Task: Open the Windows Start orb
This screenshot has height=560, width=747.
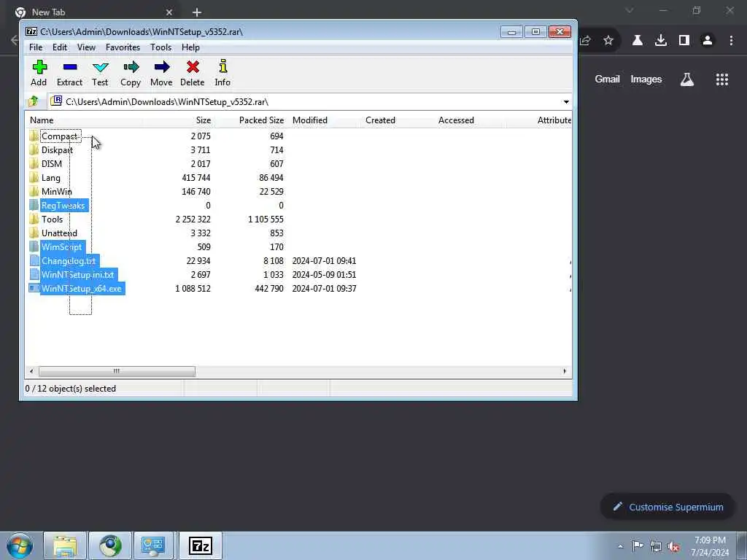Action: coord(20,545)
